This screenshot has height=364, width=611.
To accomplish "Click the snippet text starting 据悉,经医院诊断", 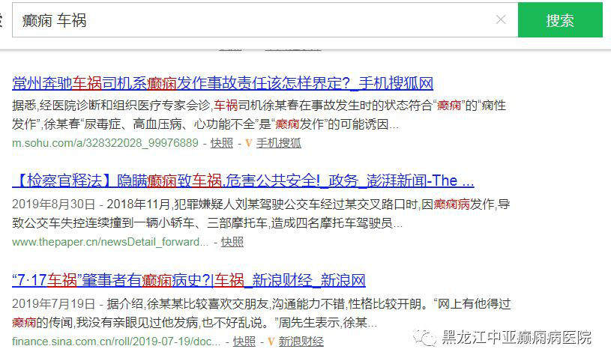I will pos(259,115).
